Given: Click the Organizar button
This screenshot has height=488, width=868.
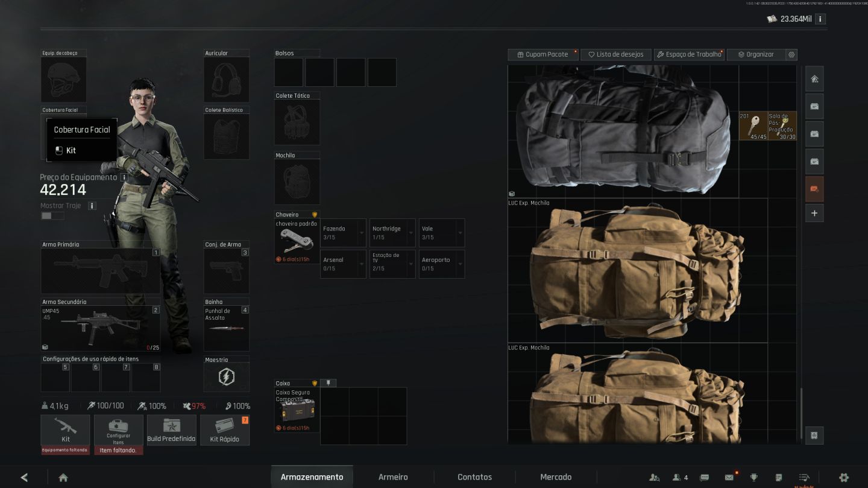Looking at the screenshot, I should [756, 54].
